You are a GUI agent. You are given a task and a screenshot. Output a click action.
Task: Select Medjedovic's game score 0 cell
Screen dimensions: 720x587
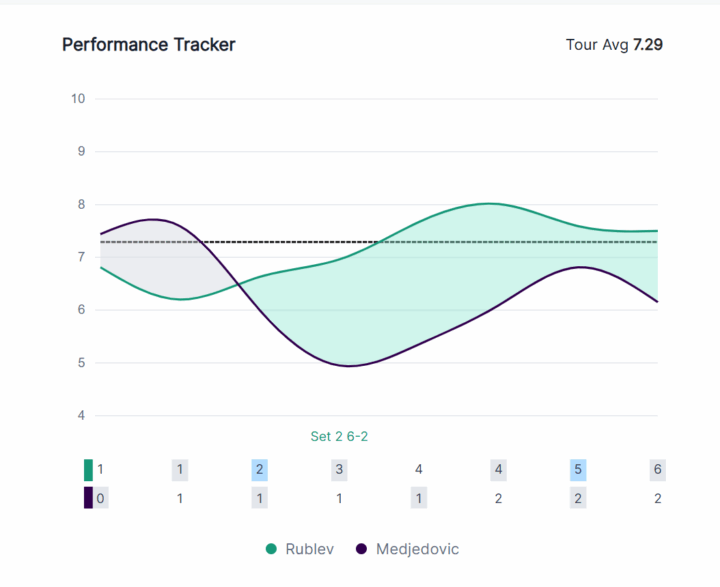pos(101,498)
